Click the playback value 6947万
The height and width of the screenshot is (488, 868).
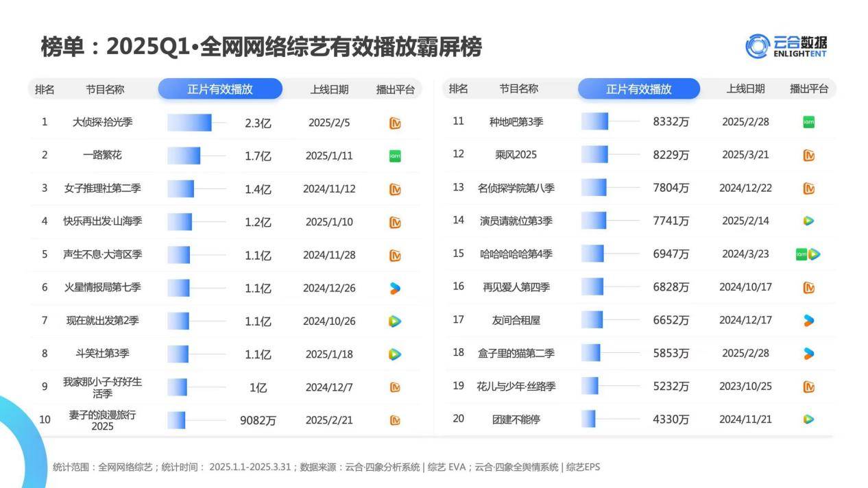tap(671, 254)
